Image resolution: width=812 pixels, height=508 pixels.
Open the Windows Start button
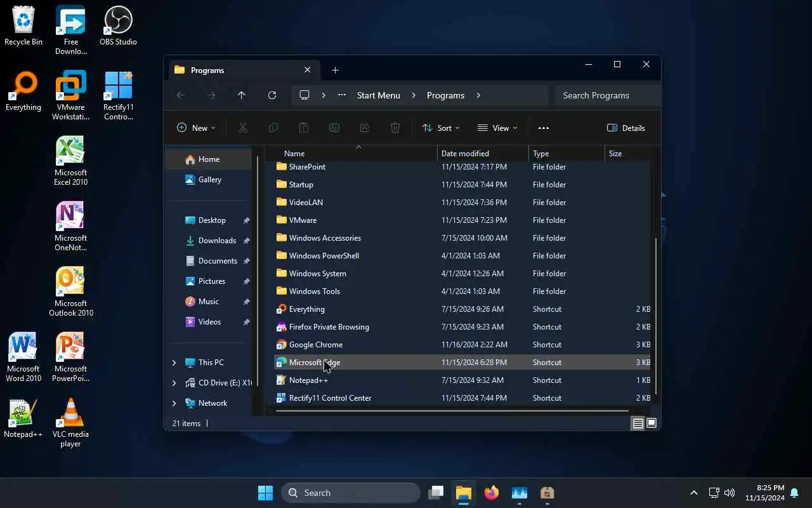[265, 493]
